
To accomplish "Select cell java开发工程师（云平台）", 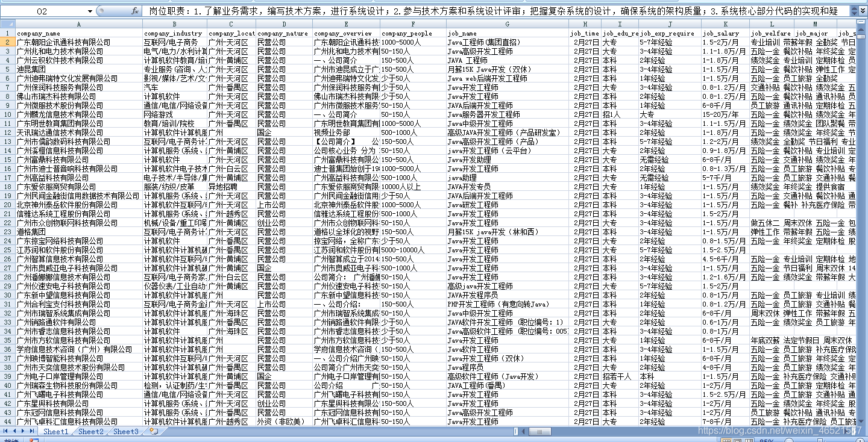I will [508, 151].
